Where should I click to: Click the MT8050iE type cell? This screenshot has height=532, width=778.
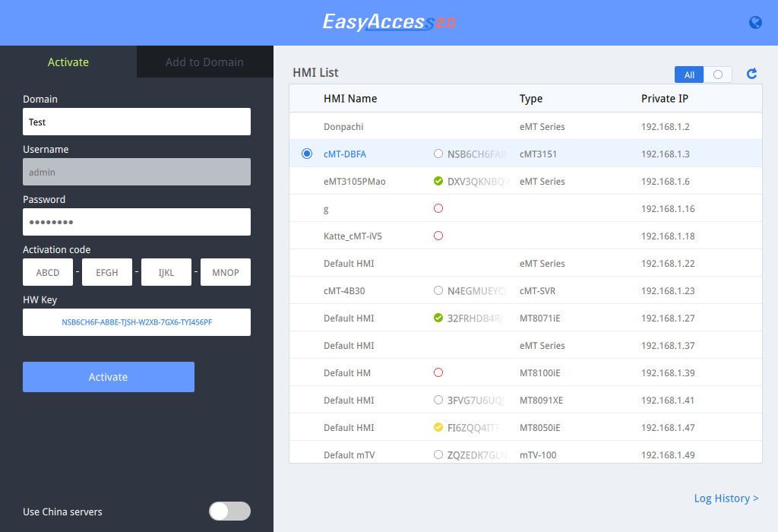coord(540,427)
